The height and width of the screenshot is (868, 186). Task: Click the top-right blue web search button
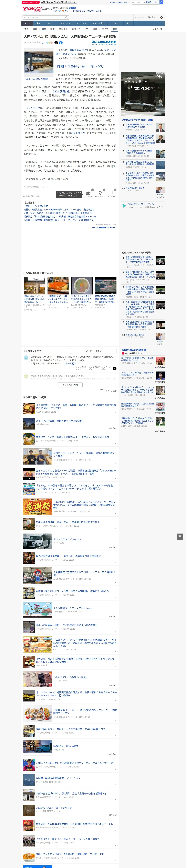(161, 2)
